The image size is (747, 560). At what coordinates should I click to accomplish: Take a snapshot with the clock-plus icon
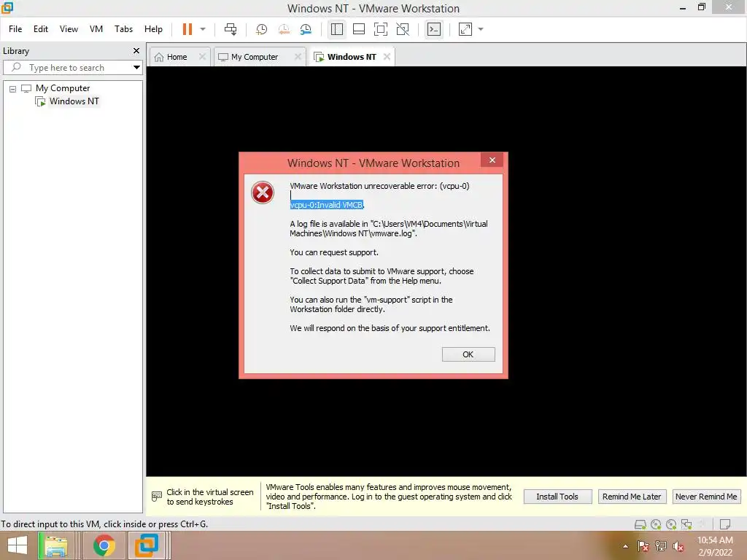coord(262,29)
